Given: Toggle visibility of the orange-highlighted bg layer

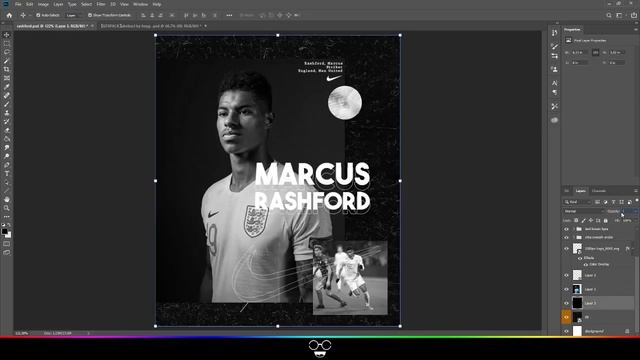Looking at the screenshot, I should click(x=566, y=317).
